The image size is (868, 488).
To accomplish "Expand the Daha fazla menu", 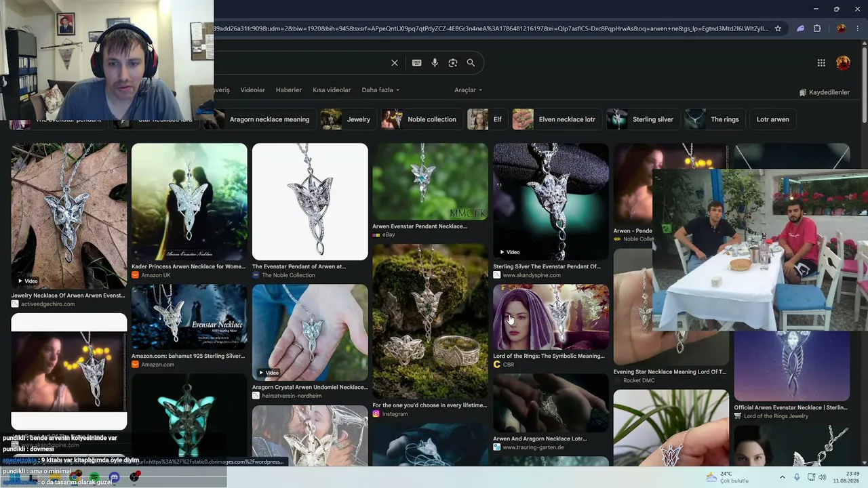I will (380, 90).
